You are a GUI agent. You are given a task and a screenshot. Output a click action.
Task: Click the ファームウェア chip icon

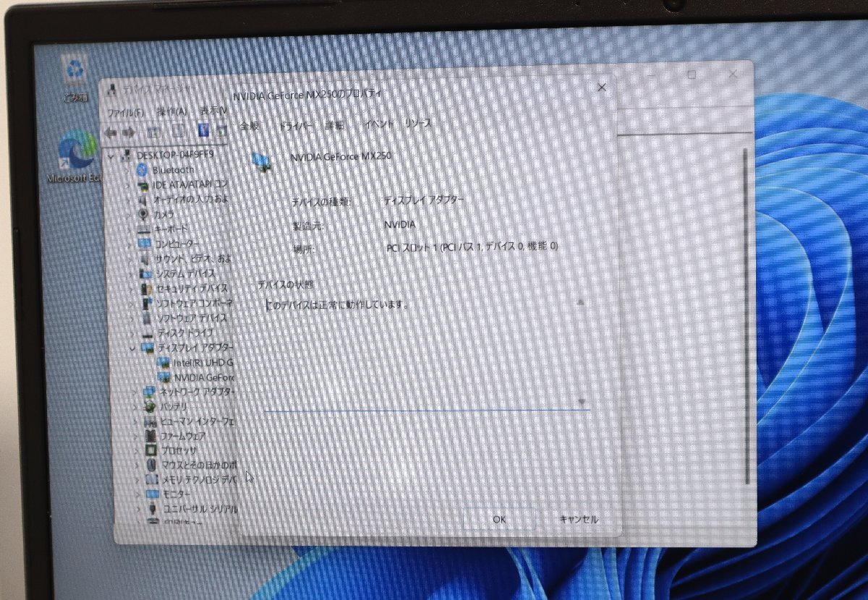tap(150, 436)
